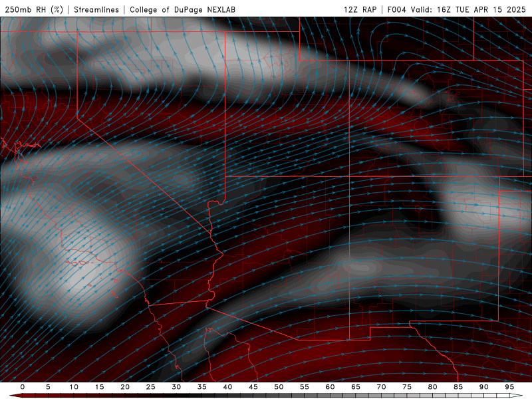This screenshot has height=399, width=532.
Task: Click the '250mb RH (%)' title text
Action: click(x=34, y=9)
